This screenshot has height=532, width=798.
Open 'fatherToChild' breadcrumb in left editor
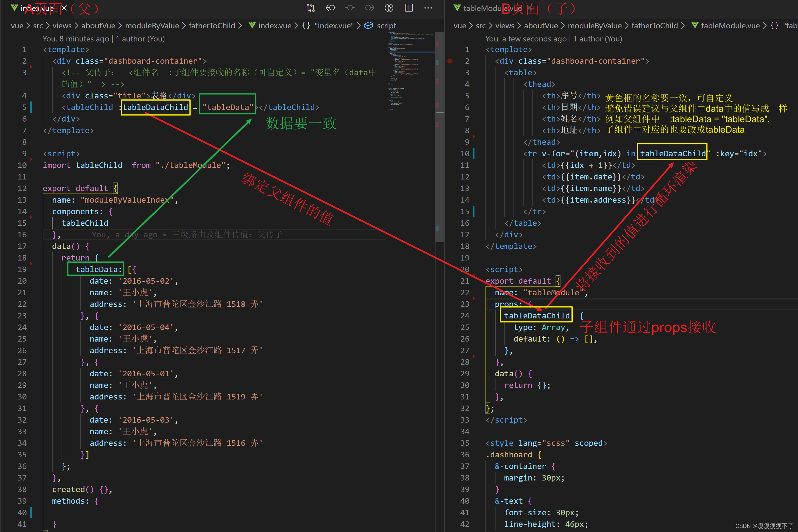(212, 26)
